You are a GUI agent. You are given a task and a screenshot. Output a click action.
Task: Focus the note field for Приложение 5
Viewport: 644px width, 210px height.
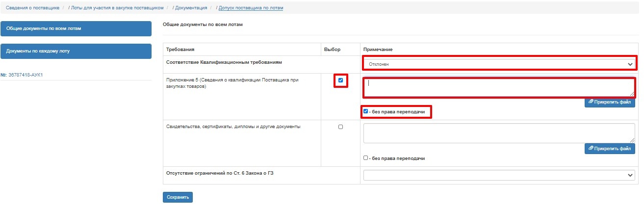[499, 87]
